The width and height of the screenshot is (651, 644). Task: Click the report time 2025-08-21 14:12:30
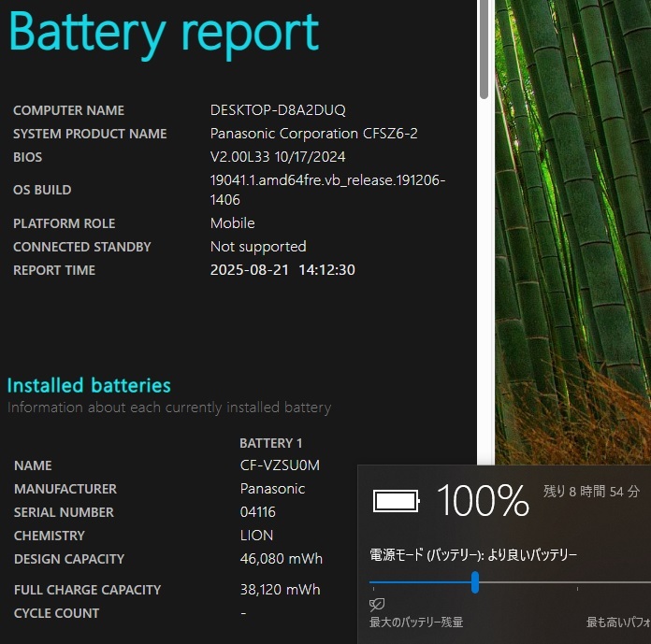[x=282, y=270]
